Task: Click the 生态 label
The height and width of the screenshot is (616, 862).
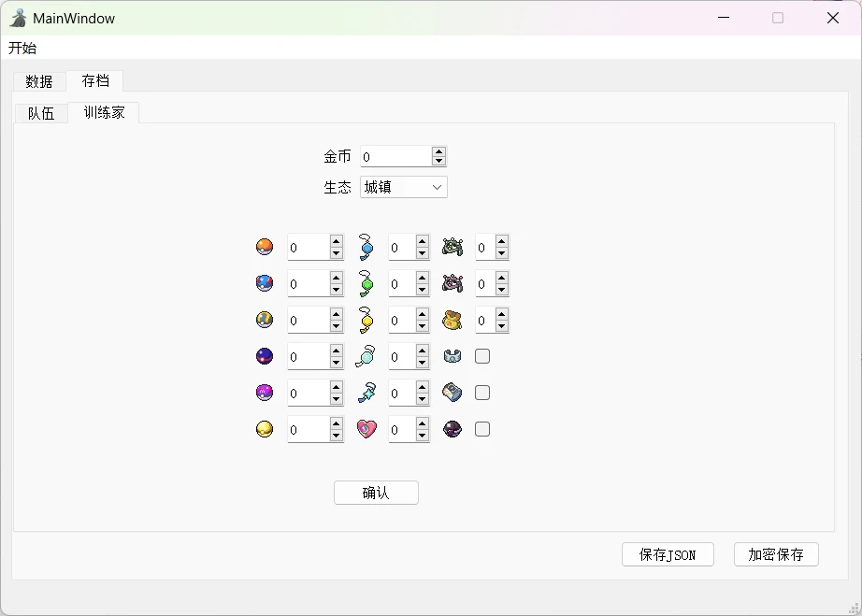Action: (337, 187)
